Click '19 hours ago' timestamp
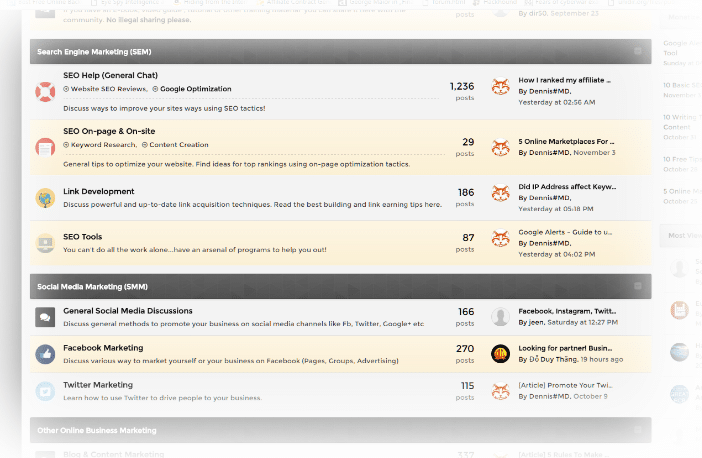702x458 pixels. [x=602, y=360]
